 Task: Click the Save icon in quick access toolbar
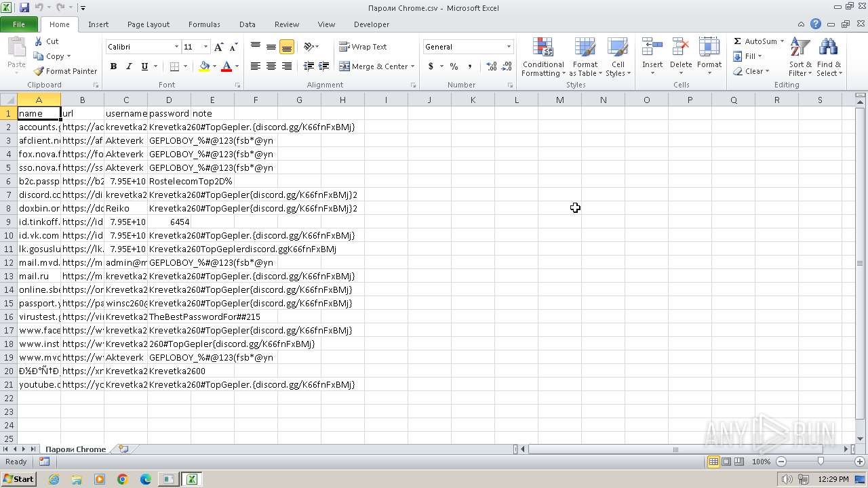(x=24, y=7)
